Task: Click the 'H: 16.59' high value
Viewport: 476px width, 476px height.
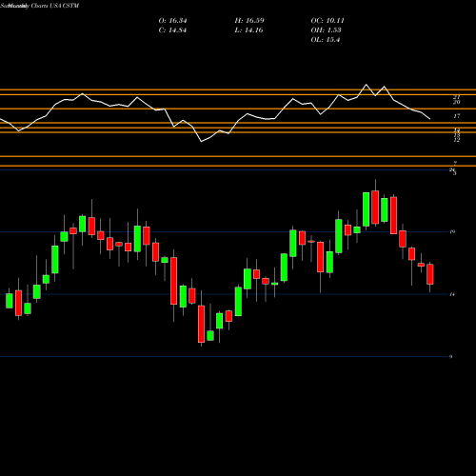Action: pos(249,21)
